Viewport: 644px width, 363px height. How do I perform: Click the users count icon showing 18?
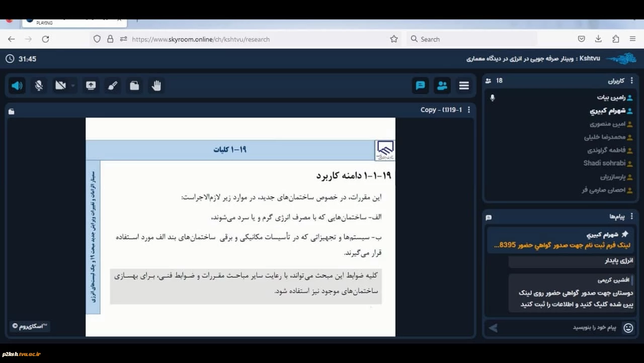(488, 80)
